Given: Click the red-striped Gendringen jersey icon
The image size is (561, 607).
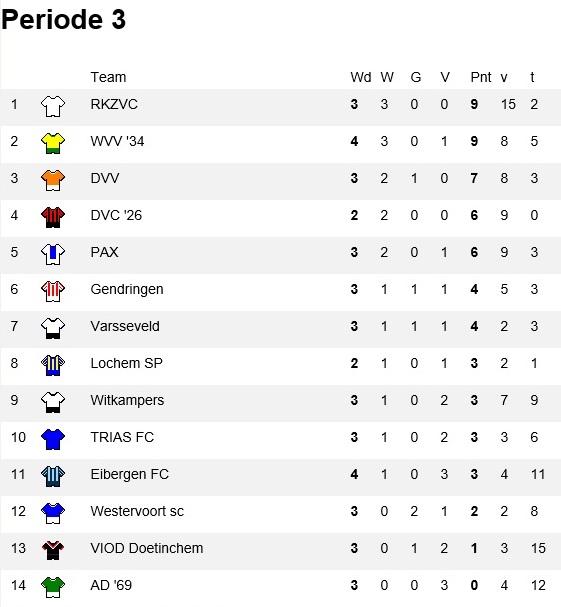Looking at the screenshot, I should [x=53, y=291].
